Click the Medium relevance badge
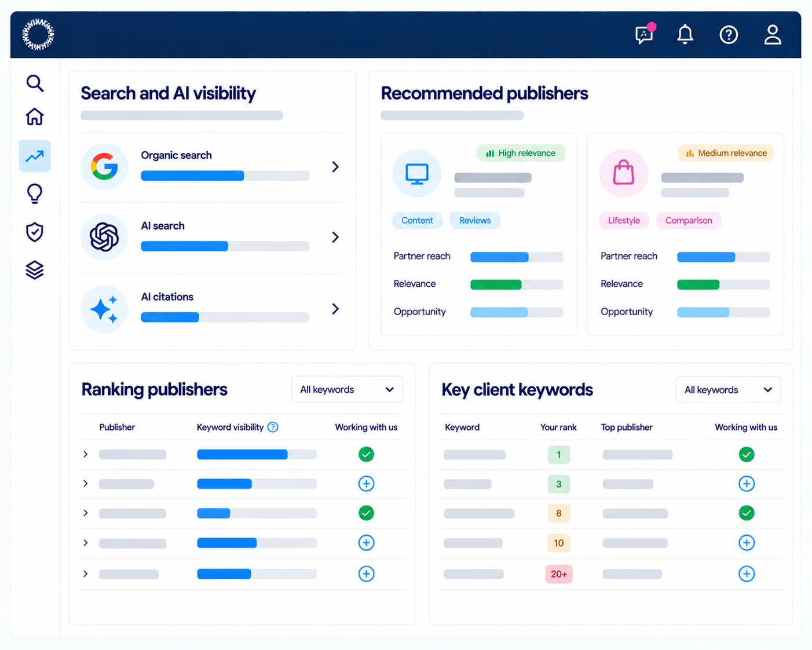 coord(726,153)
